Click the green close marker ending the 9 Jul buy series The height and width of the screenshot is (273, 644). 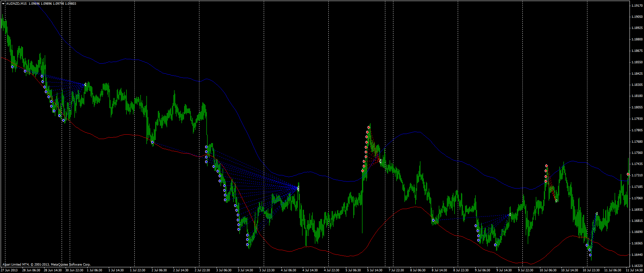click(510, 214)
